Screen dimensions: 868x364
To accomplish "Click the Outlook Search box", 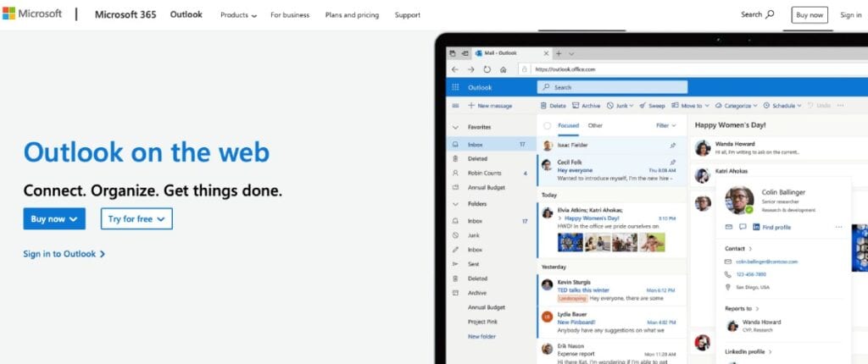I will click(612, 87).
